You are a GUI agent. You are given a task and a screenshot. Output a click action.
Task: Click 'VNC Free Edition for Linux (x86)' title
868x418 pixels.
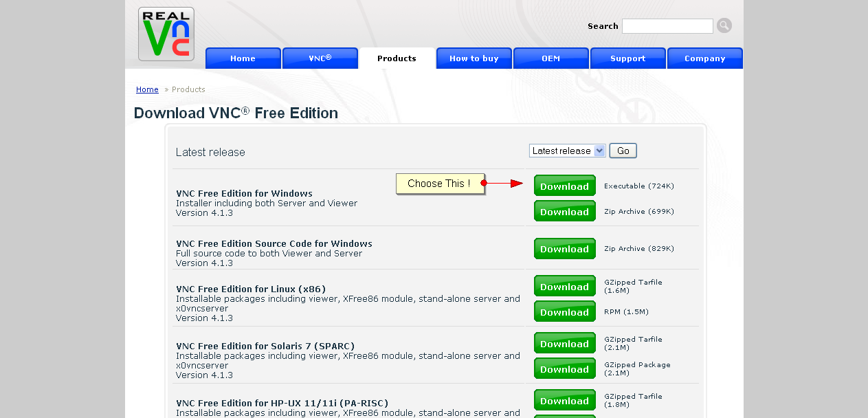[251, 289]
